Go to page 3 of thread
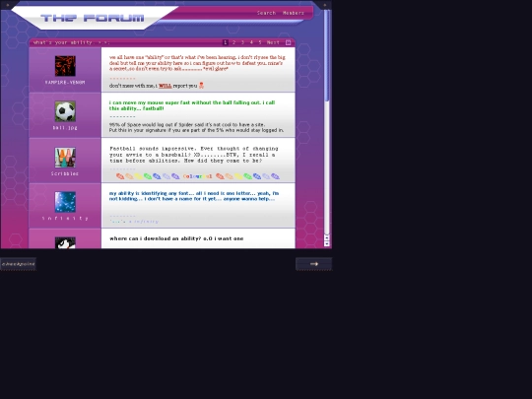 [242, 42]
